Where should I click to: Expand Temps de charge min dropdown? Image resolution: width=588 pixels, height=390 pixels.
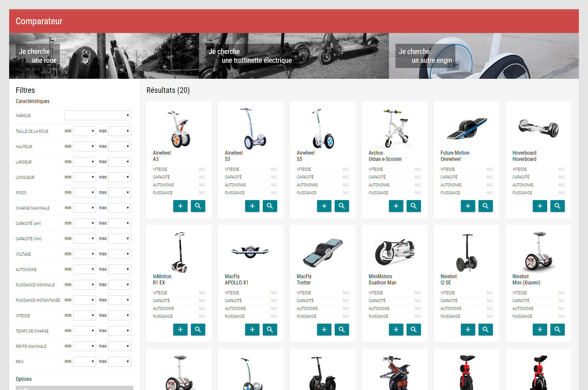pos(85,331)
